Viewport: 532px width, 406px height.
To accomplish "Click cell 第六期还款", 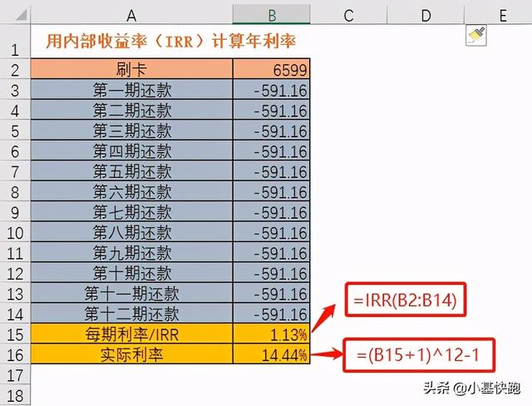I will pos(131,191).
